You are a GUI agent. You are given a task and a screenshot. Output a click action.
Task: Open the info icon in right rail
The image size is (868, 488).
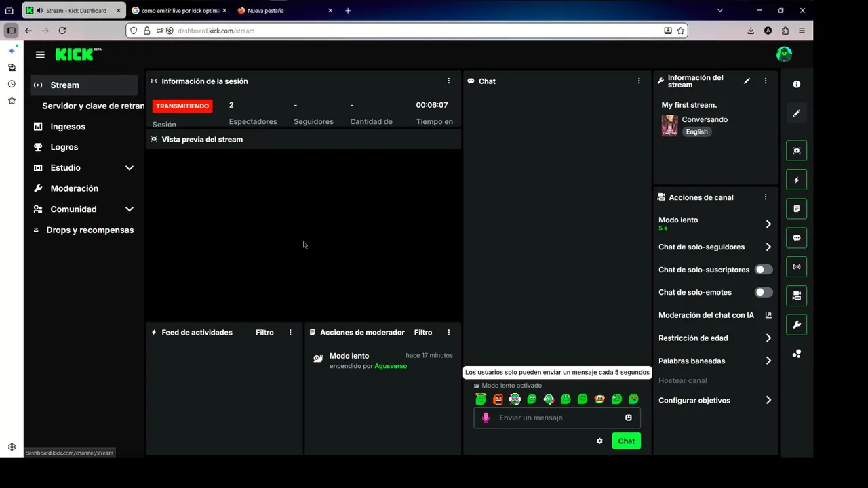coord(797,84)
